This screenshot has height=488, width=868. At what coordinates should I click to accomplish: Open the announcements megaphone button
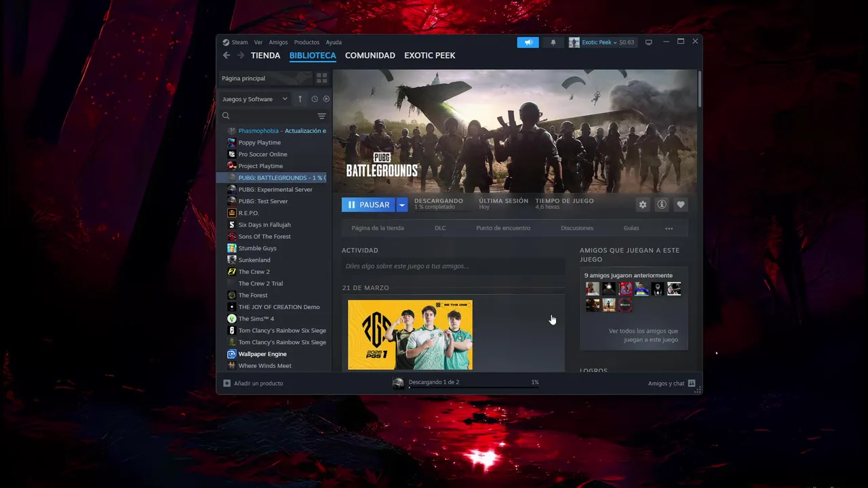coord(528,42)
